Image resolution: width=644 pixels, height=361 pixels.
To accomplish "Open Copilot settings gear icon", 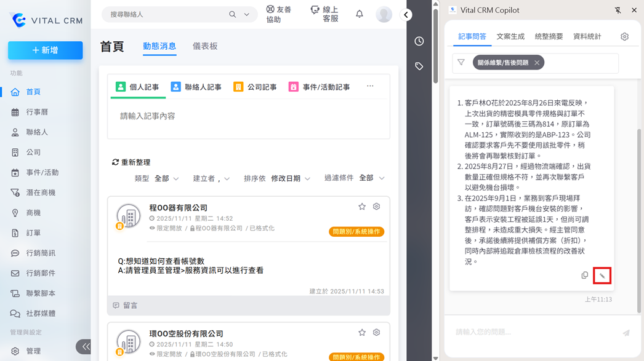I will pos(624,37).
